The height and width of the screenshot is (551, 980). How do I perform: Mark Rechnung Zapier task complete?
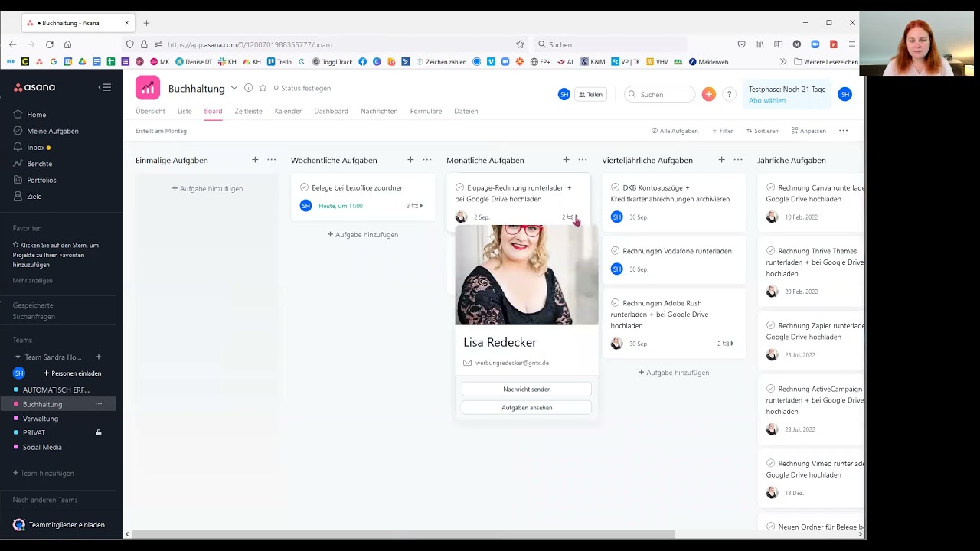pos(770,325)
